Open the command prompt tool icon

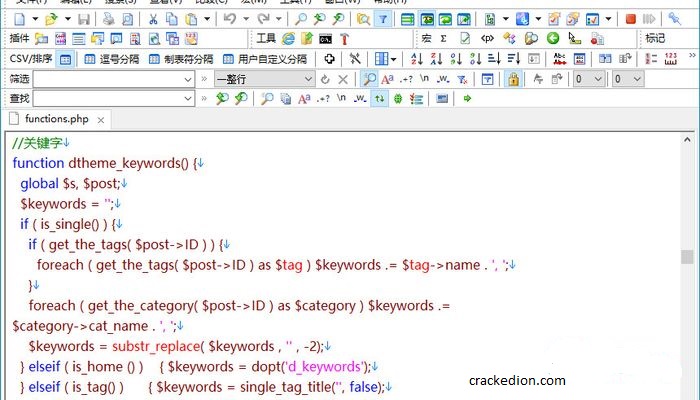click(325, 39)
